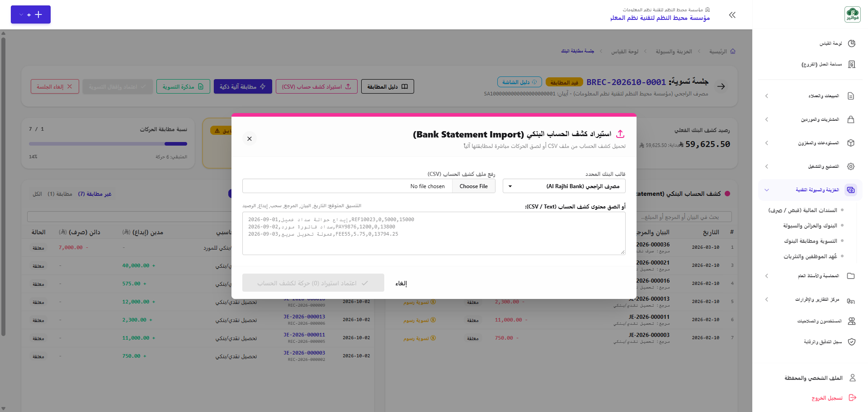Click الرئيسية breadcrumb link
868x412 pixels.
(x=718, y=52)
